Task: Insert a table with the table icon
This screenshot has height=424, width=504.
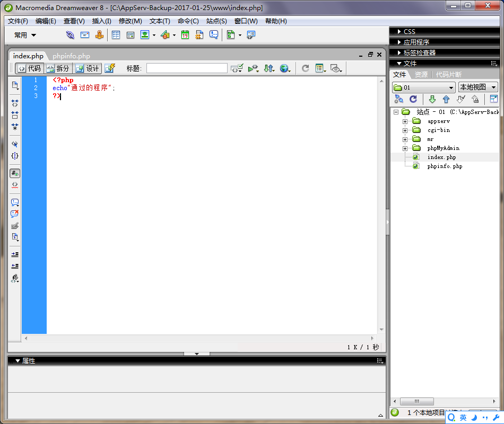Action: (x=116, y=34)
